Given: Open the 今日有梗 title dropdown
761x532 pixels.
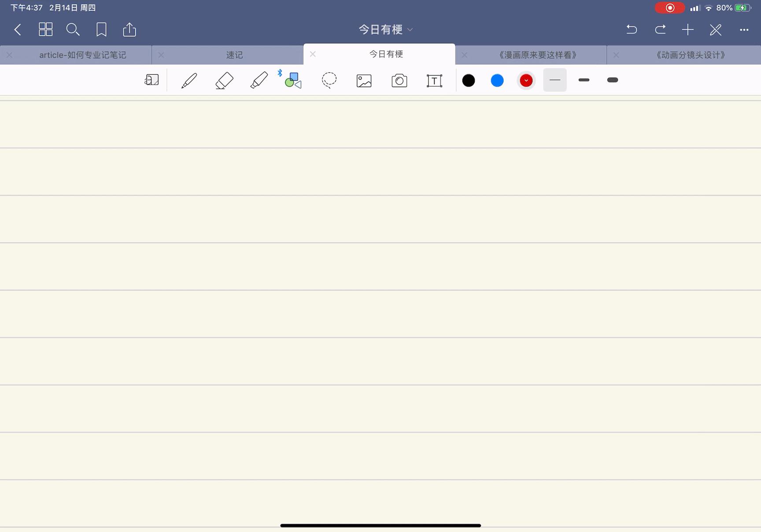Looking at the screenshot, I should click(410, 29).
